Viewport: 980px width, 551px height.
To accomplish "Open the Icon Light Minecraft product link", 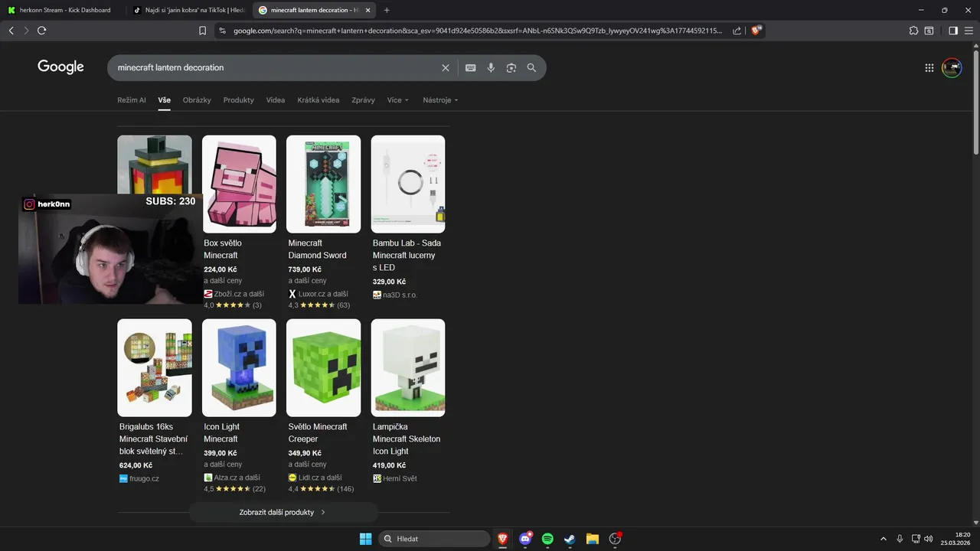I will tap(221, 433).
